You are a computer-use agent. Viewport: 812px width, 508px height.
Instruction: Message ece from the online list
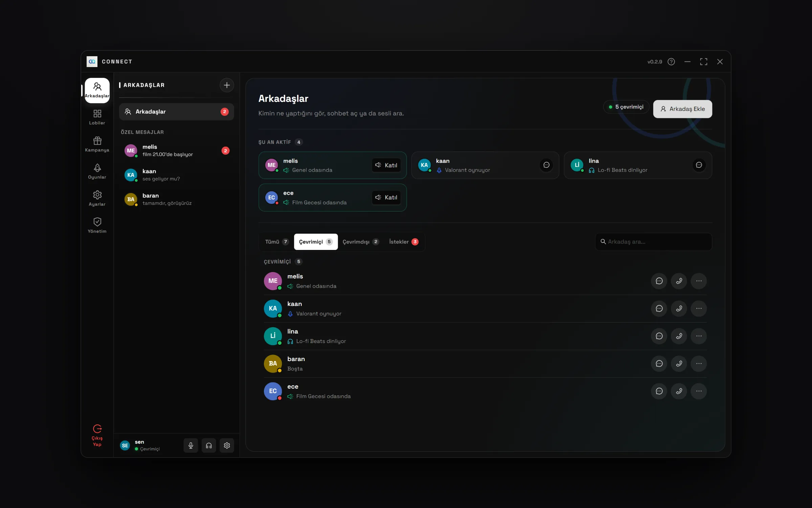(659, 391)
